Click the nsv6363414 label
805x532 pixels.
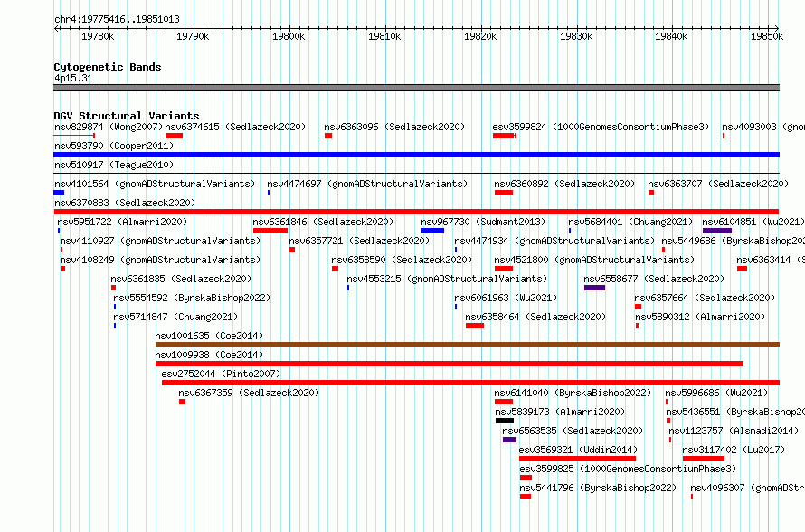pyautogui.click(x=770, y=260)
